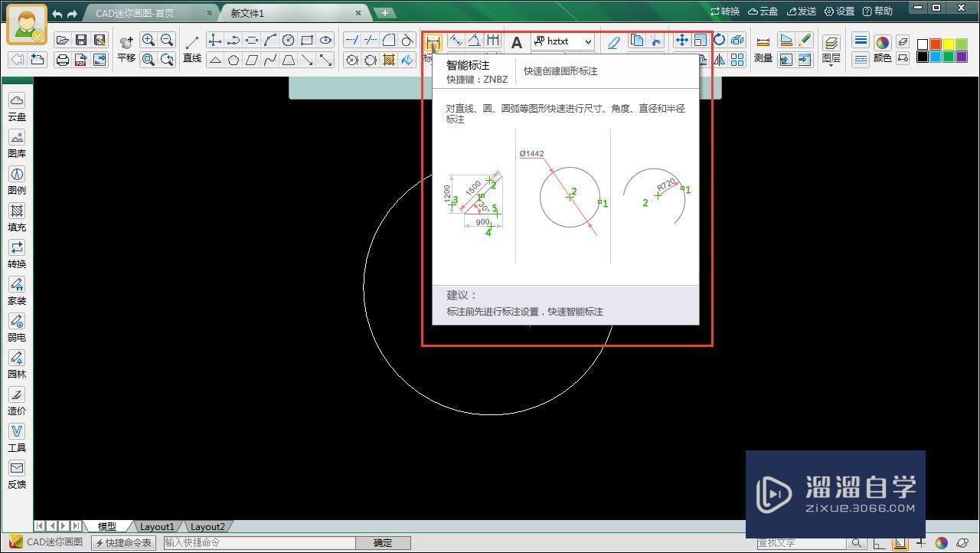The image size is (980, 553).
Task: Click 发送 in the top menu
Action: [801, 11]
